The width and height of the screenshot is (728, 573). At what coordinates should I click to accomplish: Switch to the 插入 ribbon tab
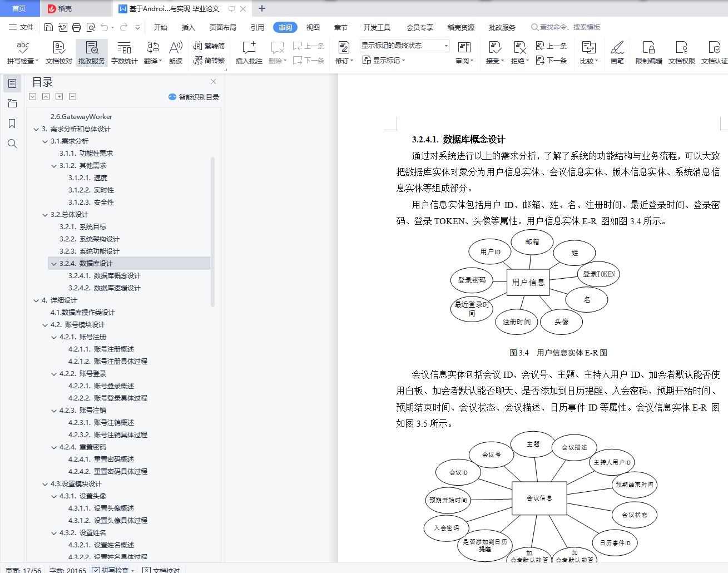[189, 27]
